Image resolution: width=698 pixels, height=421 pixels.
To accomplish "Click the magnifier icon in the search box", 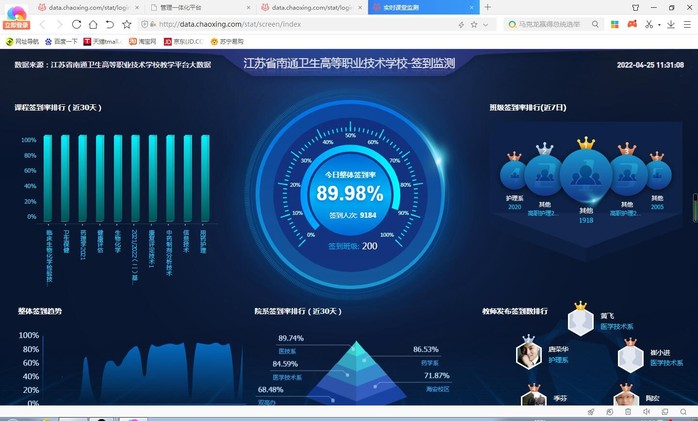I will pos(595,24).
